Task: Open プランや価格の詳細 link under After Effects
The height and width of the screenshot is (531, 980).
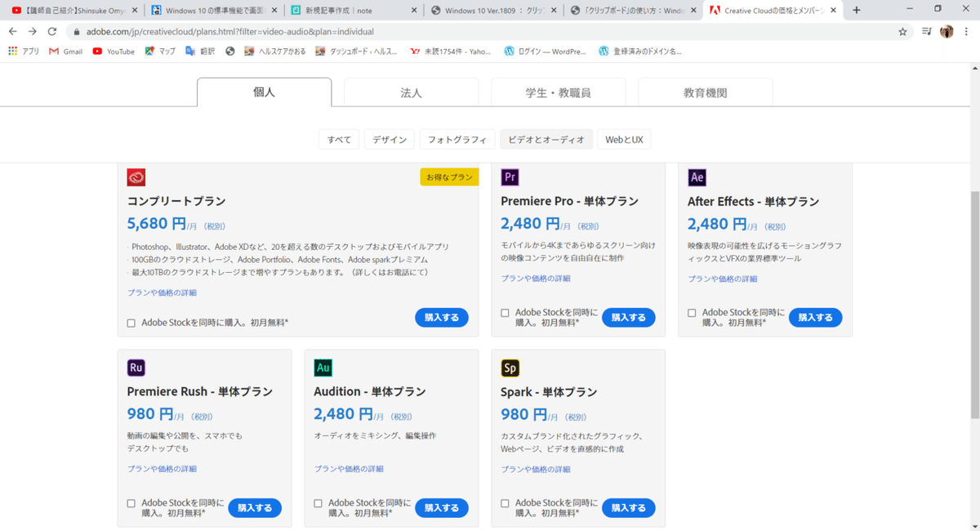Action: tap(722, 279)
